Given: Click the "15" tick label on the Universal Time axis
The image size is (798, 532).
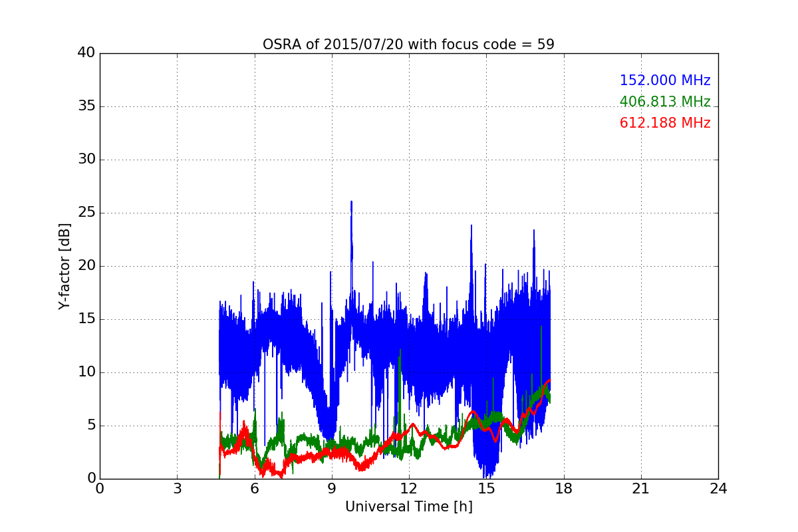Looking at the screenshot, I should coord(486,489).
